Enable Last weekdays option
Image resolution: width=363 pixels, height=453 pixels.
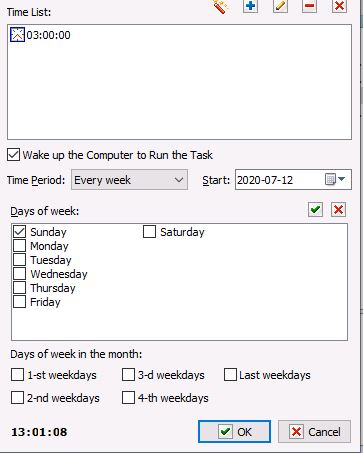pos(230,375)
